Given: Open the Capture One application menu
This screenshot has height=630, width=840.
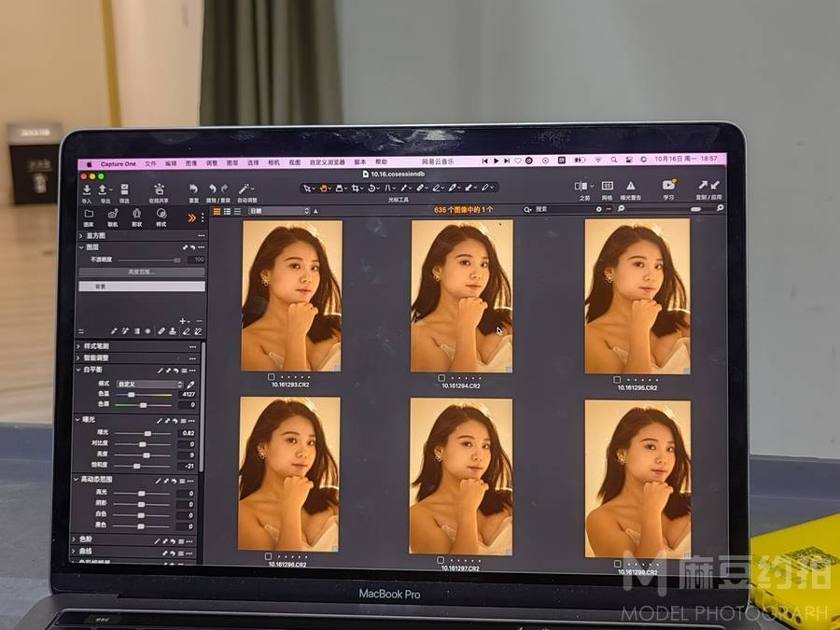Looking at the screenshot, I should click(x=119, y=164).
